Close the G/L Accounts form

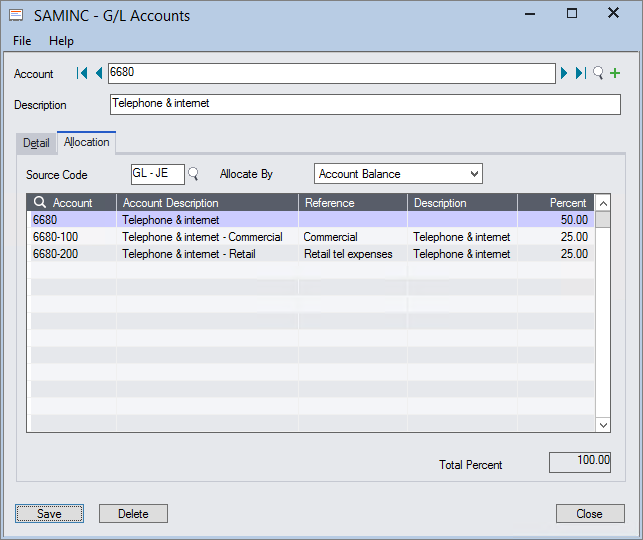point(590,513)
